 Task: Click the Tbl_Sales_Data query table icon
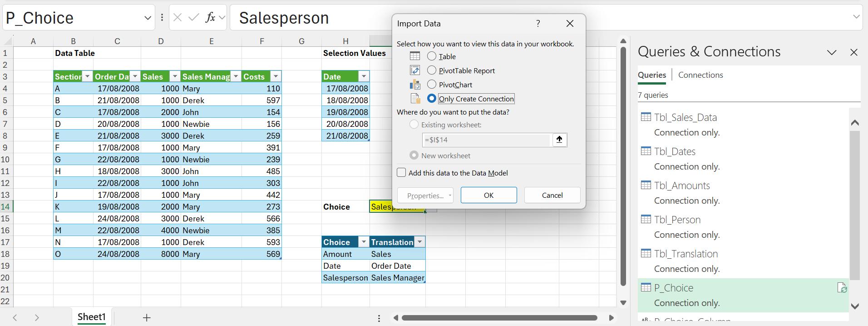[646, 117]
